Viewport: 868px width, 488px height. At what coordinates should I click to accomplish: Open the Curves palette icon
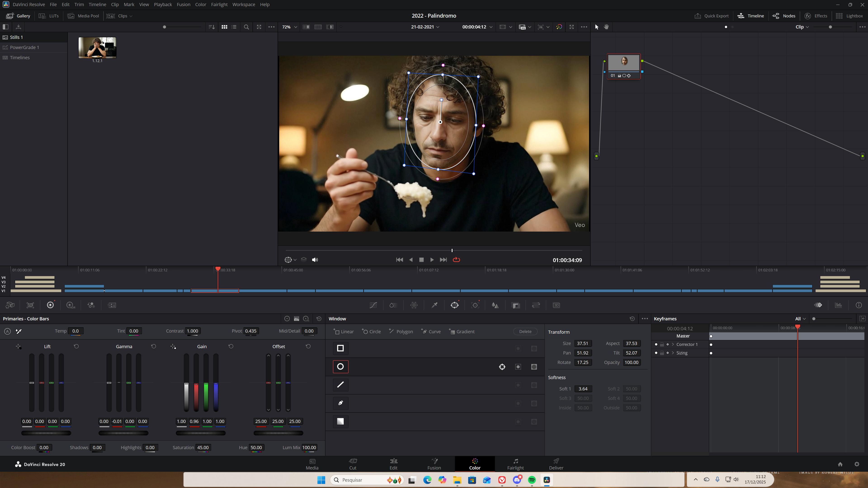pyautogui.click(x=373, y=305)
